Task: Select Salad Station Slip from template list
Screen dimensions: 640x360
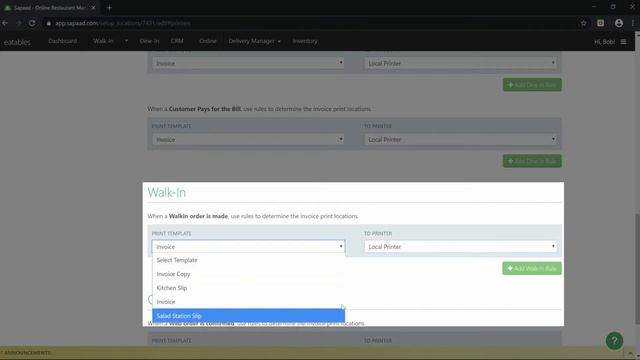Action: 248,316
